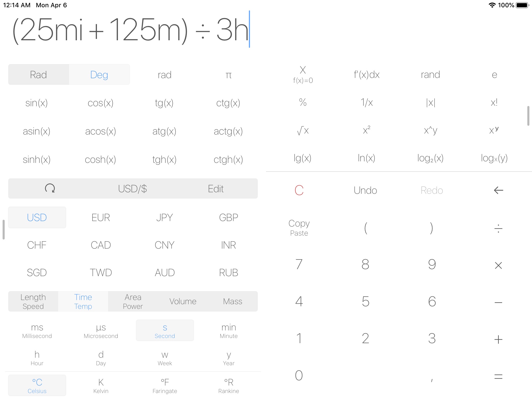Toggle Deg mode on
This screenshot has height=399, width=532.
click(99, 75)
